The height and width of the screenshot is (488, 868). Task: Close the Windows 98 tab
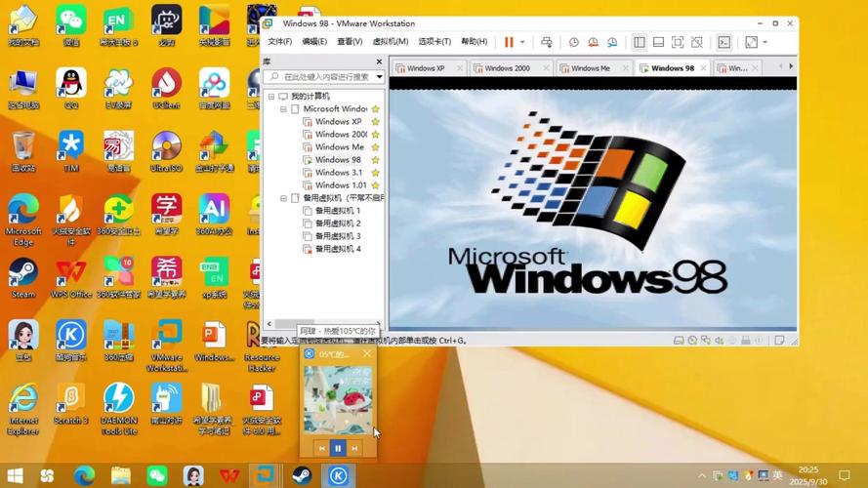(x=703, y=68)
